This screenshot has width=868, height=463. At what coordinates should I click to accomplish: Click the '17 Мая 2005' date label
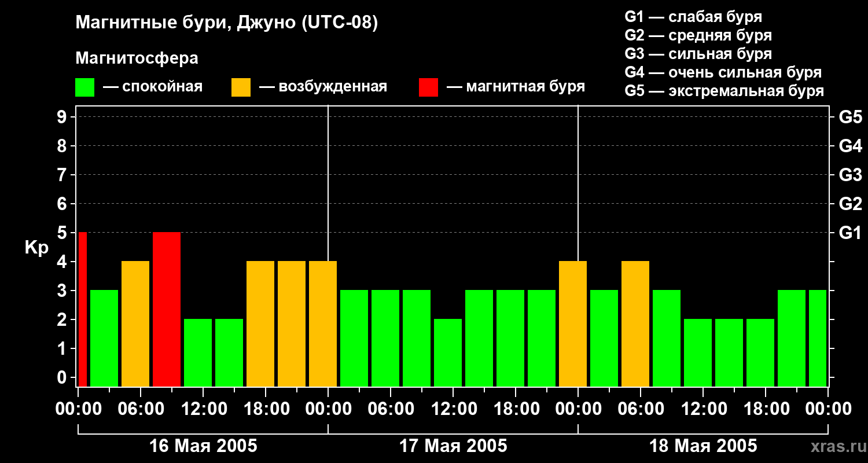453,446
